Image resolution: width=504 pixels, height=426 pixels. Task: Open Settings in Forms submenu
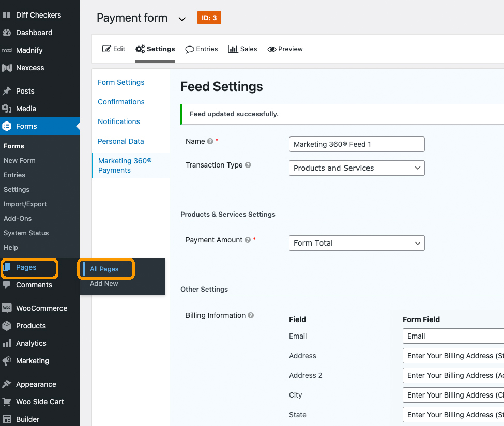[17, 189]
